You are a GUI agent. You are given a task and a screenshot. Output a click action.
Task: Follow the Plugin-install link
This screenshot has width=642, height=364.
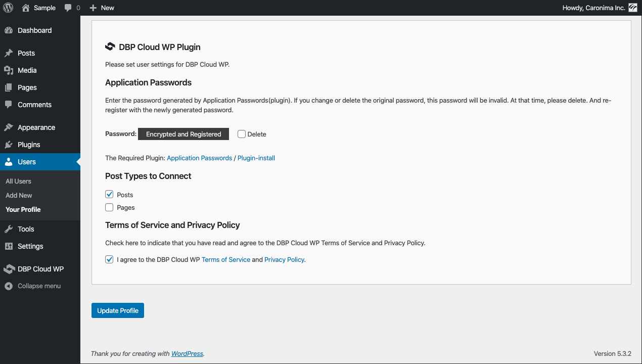256,158
